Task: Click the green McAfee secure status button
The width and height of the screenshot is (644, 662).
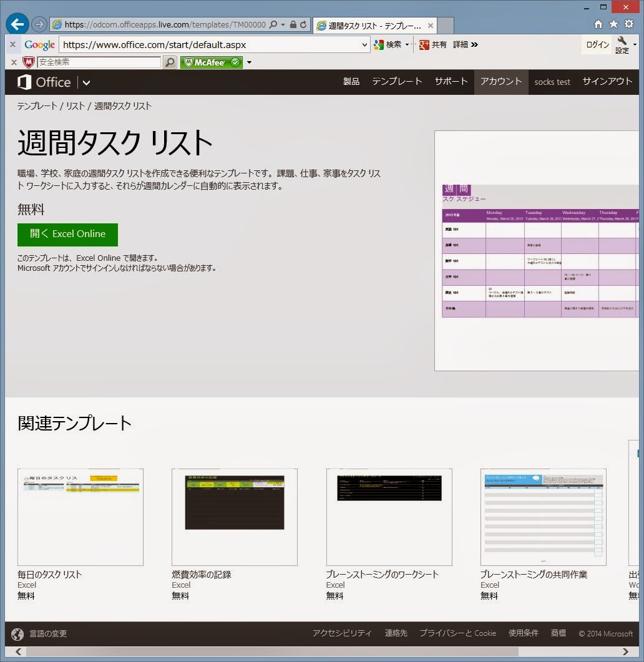Action: click(x=212, y=62)
